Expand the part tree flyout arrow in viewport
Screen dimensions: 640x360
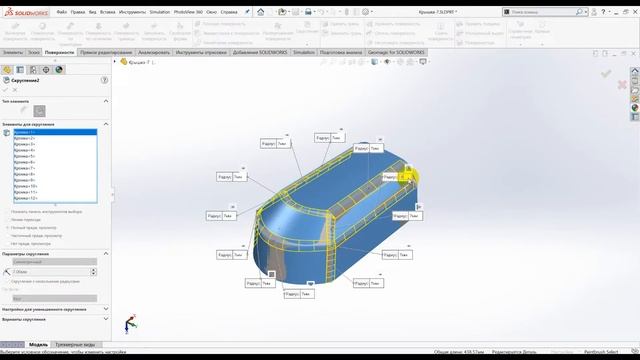point(115,62)
